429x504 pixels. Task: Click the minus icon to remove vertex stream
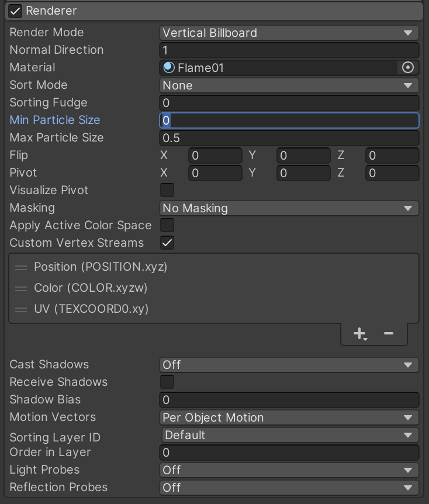[x=389, y=334]
